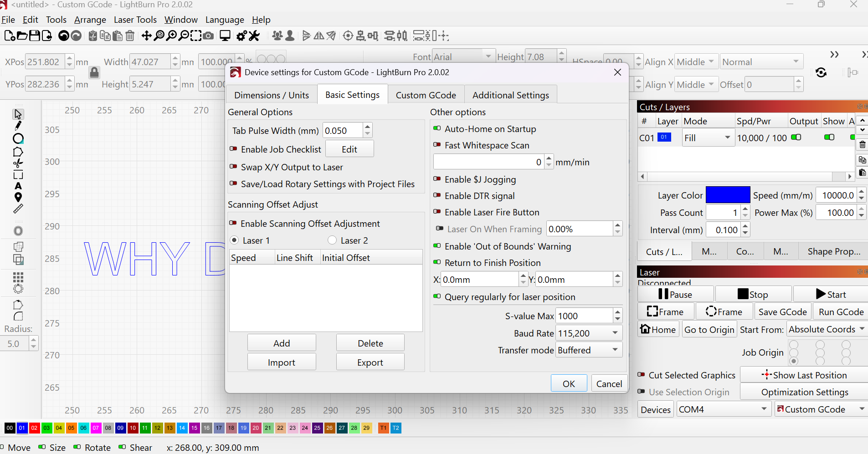Click the Grid Array tool icon
The image size is (868, 454).
(x=18, y=277)
